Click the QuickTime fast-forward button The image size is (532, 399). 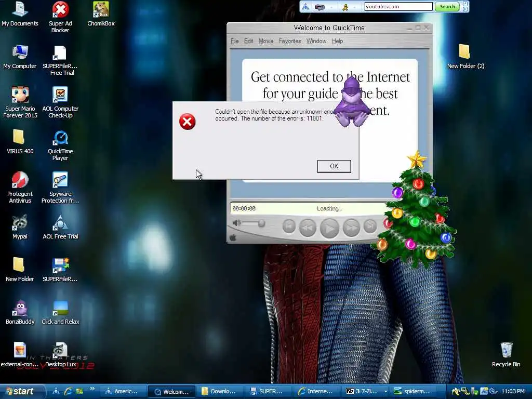(351, 228)
